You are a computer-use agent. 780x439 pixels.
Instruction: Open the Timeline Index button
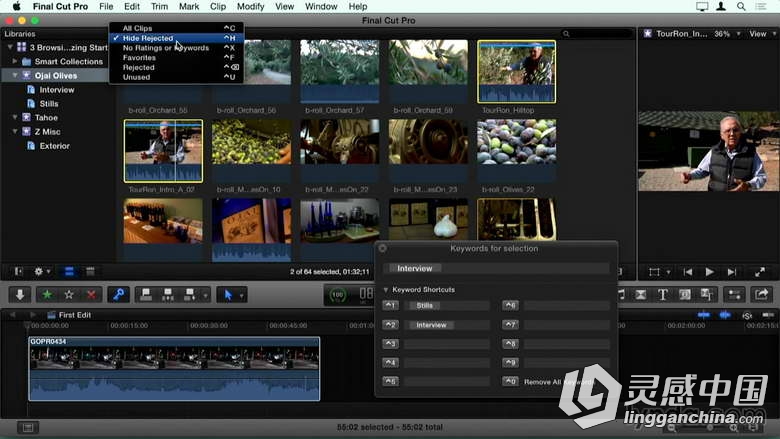[x=27, y=427]
